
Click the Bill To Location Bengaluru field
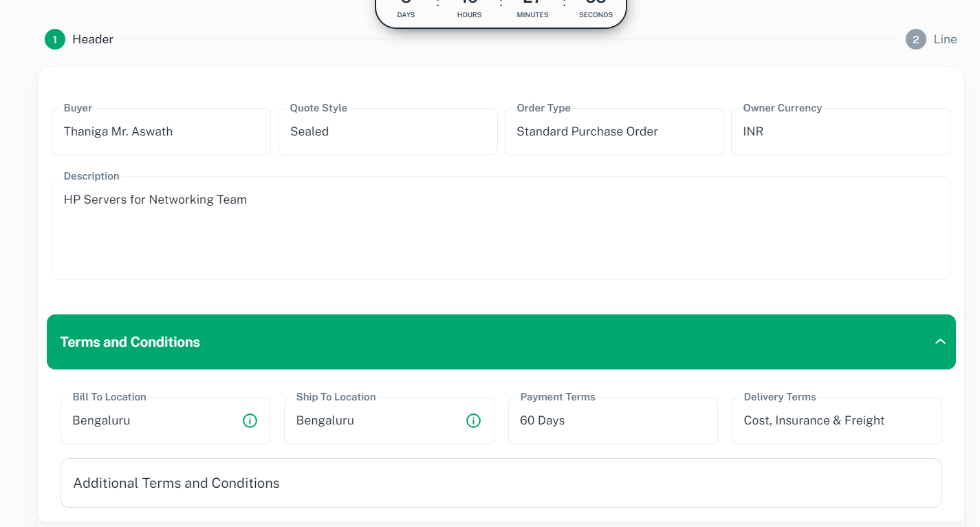click(151, 420)
